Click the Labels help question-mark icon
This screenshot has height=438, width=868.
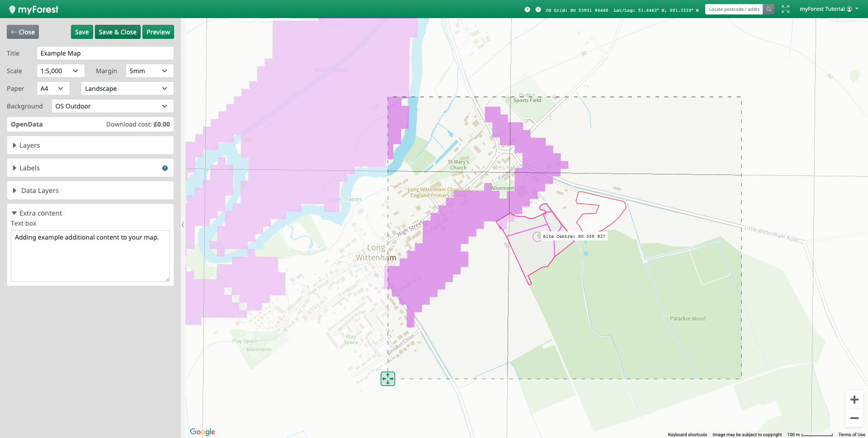(165, 168)
